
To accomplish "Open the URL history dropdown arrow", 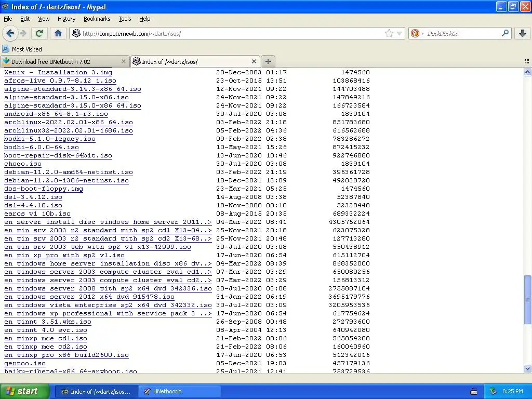I will coord(400,34).
